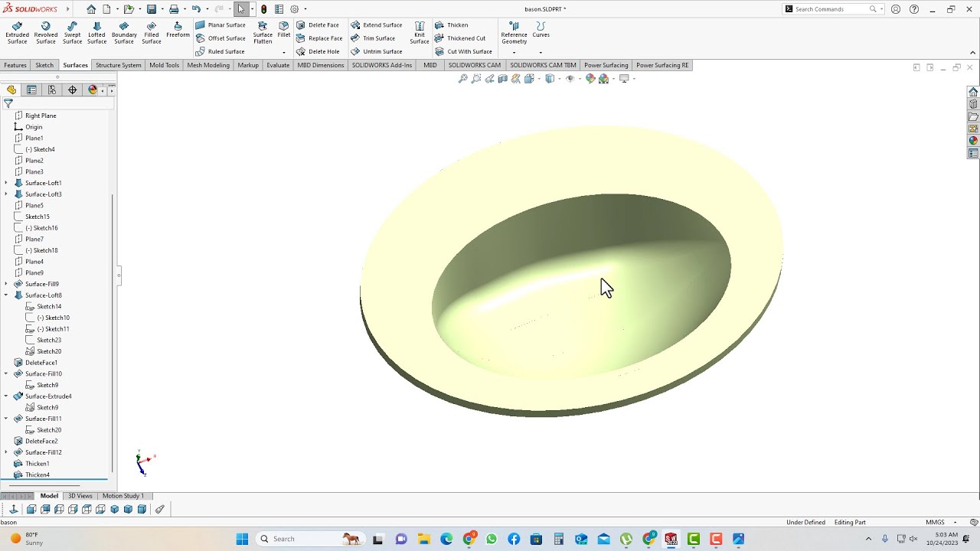
Task: Collapse the Surface-Loft8 feature
Action: click(x=6, y=295)
